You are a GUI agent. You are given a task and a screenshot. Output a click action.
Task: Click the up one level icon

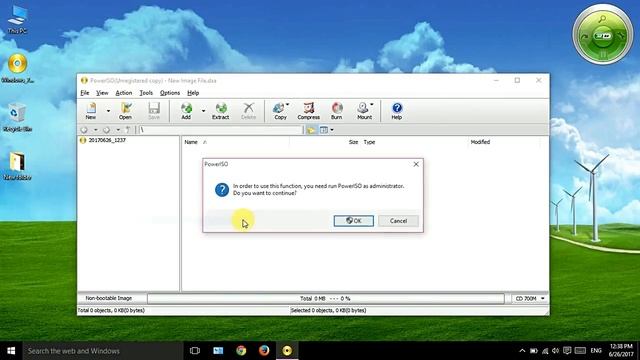[x=128, y=130]
